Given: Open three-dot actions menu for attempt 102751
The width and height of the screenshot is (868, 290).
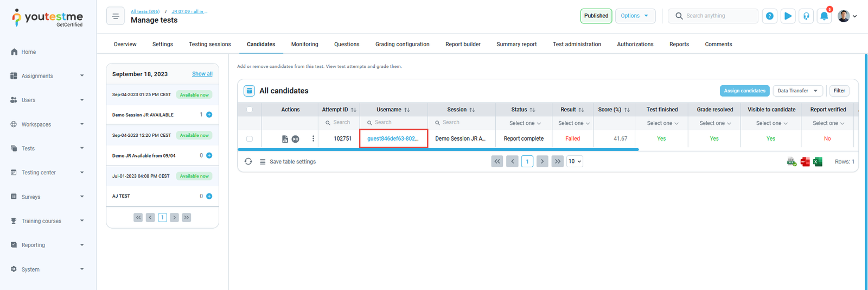Looking at the screenshot, I should pos(313,139).
